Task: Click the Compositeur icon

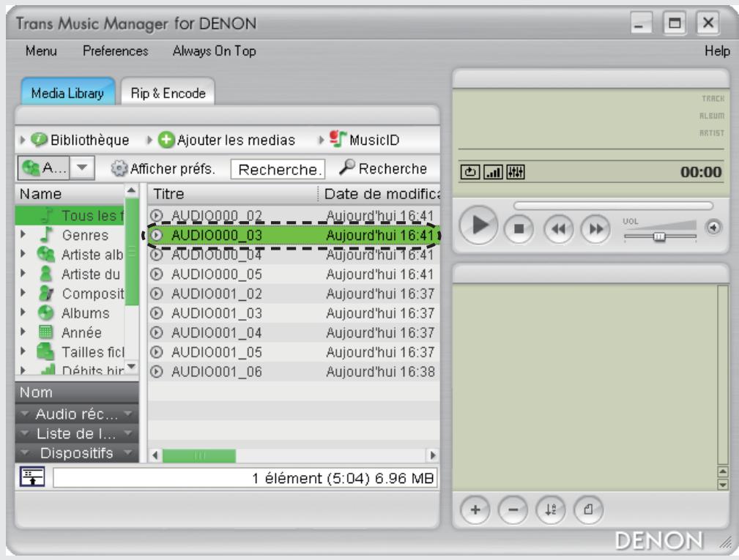Action: pyautogui.click(x=45, y=293)
